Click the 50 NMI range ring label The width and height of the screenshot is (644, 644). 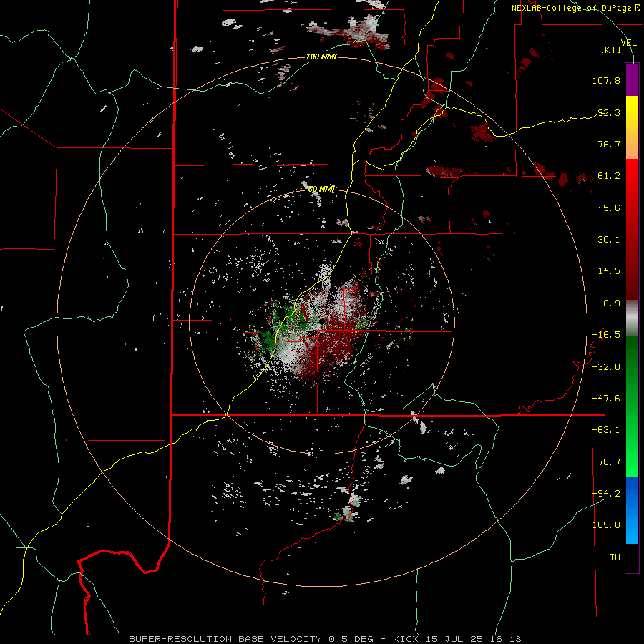coord(321,189)
